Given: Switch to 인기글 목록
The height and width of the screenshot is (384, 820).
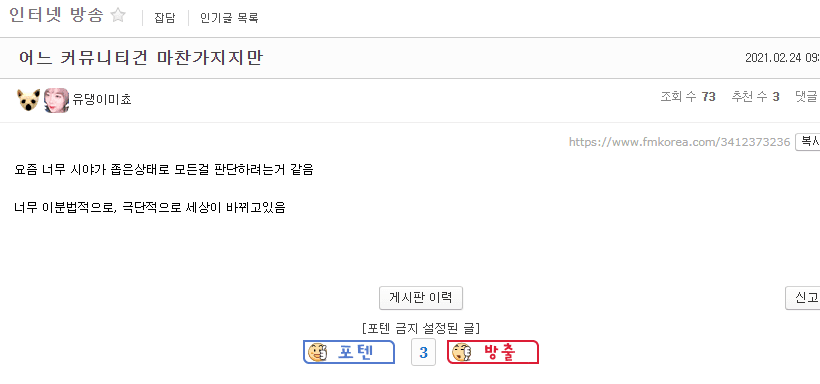Looking at the screenshot, I should [x=229, y=18].
